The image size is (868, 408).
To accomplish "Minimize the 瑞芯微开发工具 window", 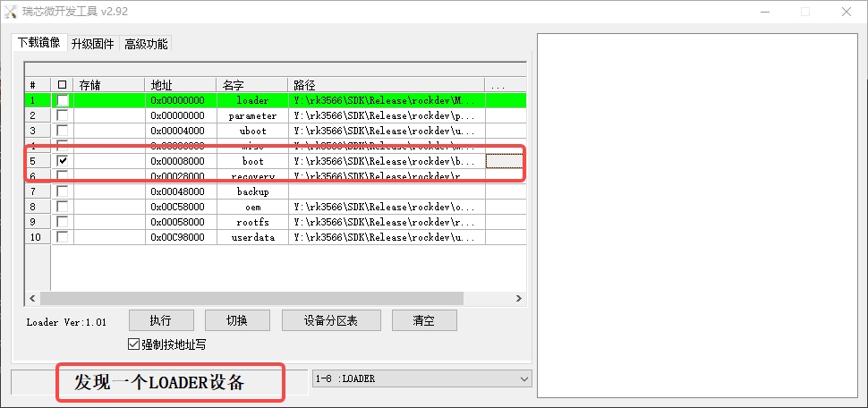I will click(764, 12).
